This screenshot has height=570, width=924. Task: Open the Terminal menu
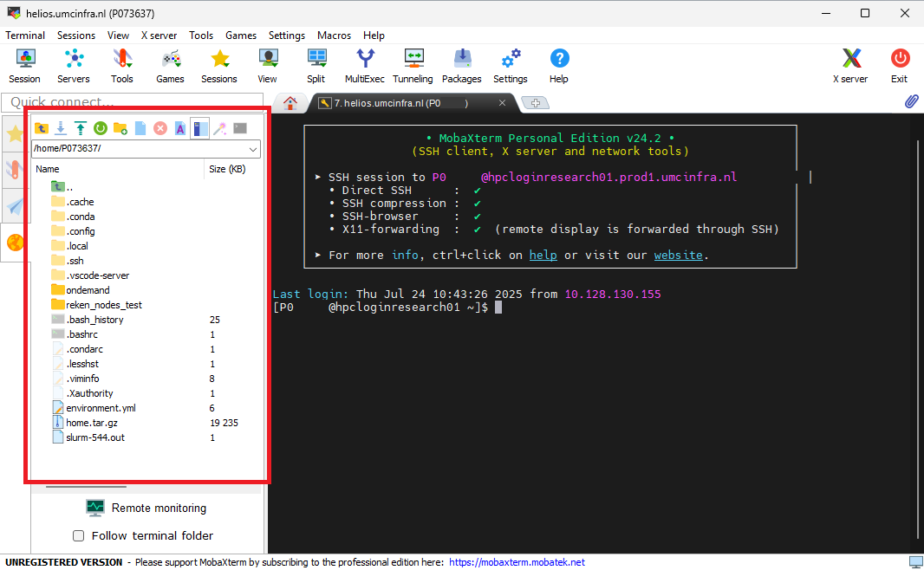(x=25, y=36)
